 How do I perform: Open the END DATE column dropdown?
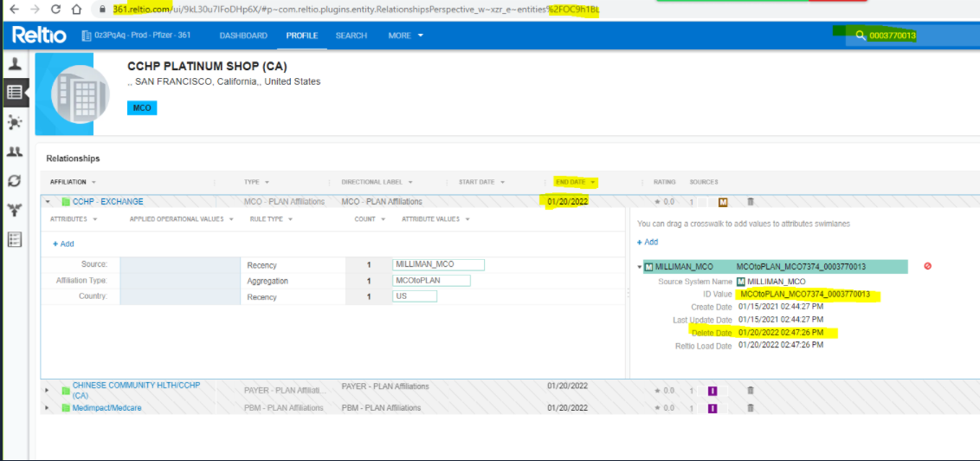[592, 182]
